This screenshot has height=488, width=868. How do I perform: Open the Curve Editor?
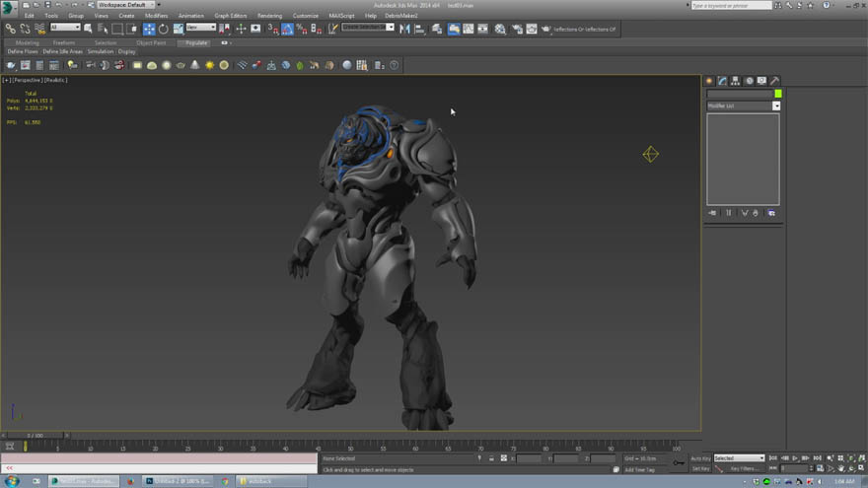point(469,29)
